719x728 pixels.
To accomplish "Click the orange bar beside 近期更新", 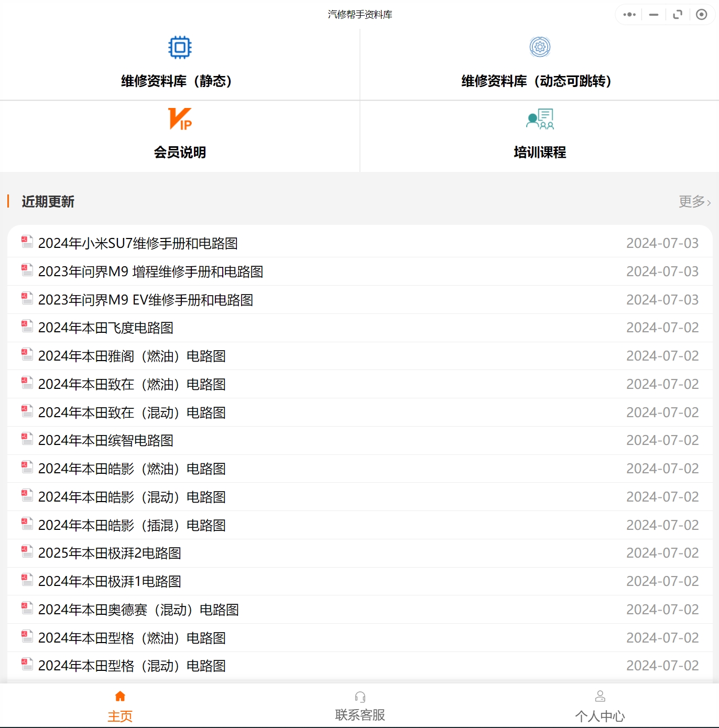I will click(x=9, y=202).
